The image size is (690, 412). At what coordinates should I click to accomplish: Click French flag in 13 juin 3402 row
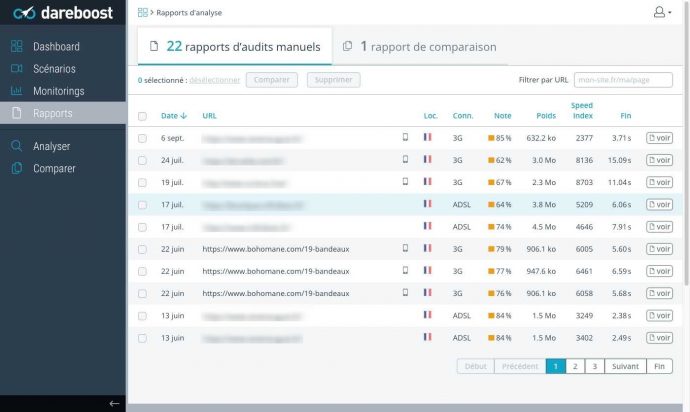click(x=427, y=337)
